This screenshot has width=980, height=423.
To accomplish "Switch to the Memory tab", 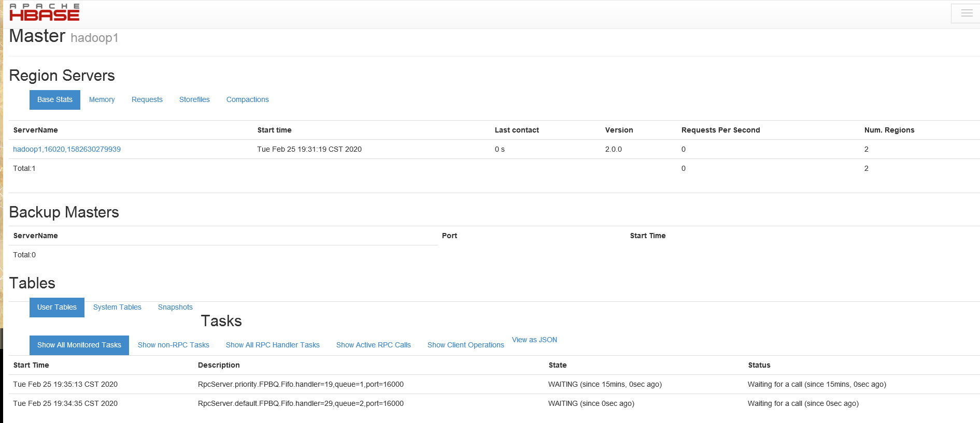I will click(102, 100).
